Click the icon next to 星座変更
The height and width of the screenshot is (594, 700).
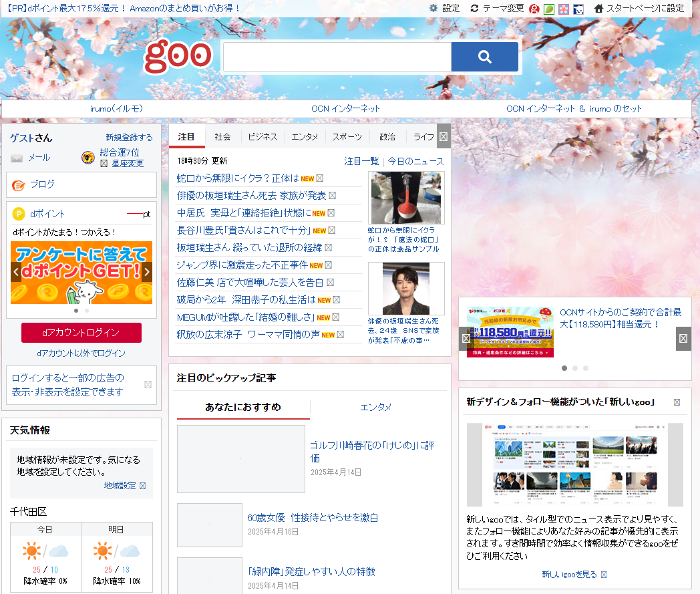click(104, 164)
